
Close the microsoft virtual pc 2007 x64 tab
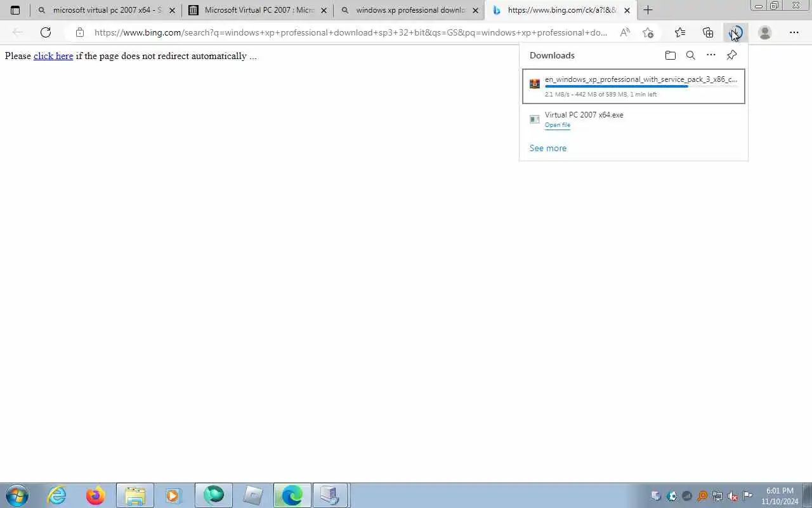(x=172, y=10)
